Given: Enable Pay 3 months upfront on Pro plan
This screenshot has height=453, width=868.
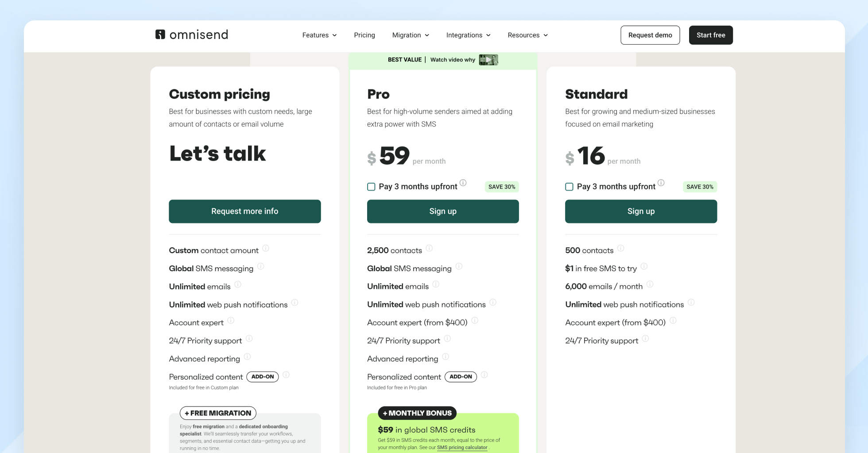Looking at the screenshot, I should coord(371,187).
